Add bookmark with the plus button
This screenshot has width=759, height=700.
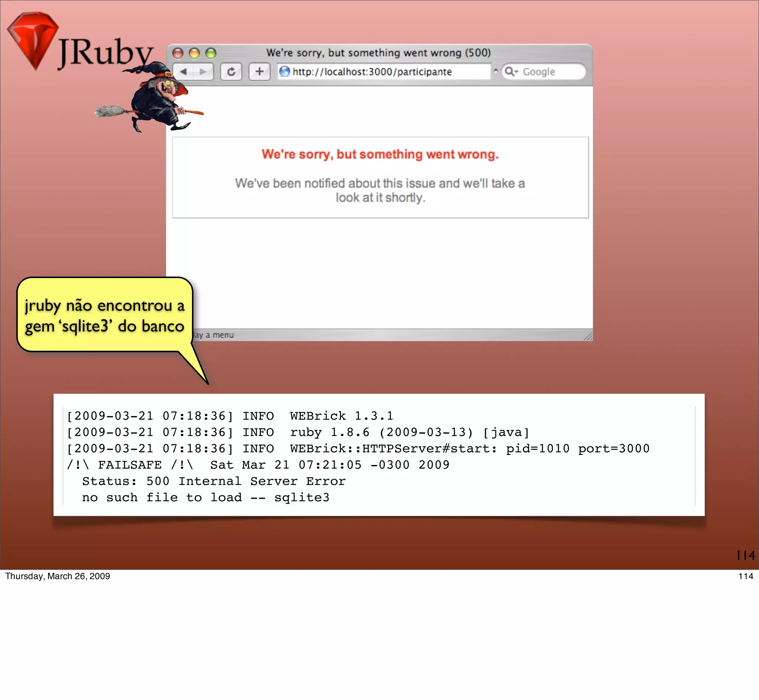259,72
